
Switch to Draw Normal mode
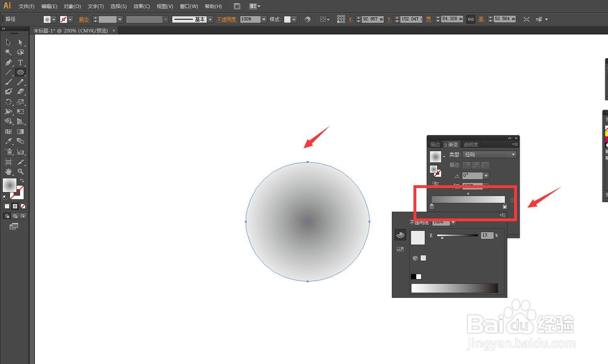point(7,216)
